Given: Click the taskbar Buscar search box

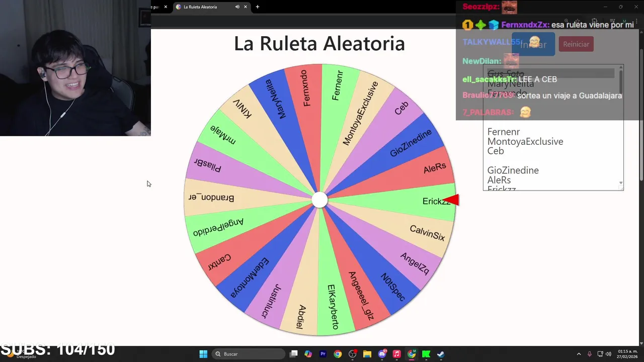Looking at the screenshot, I should (x=249, y=354).
